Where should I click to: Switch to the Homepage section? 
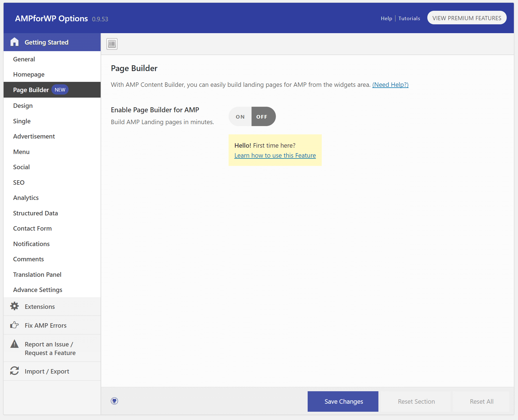click(29, 74)
